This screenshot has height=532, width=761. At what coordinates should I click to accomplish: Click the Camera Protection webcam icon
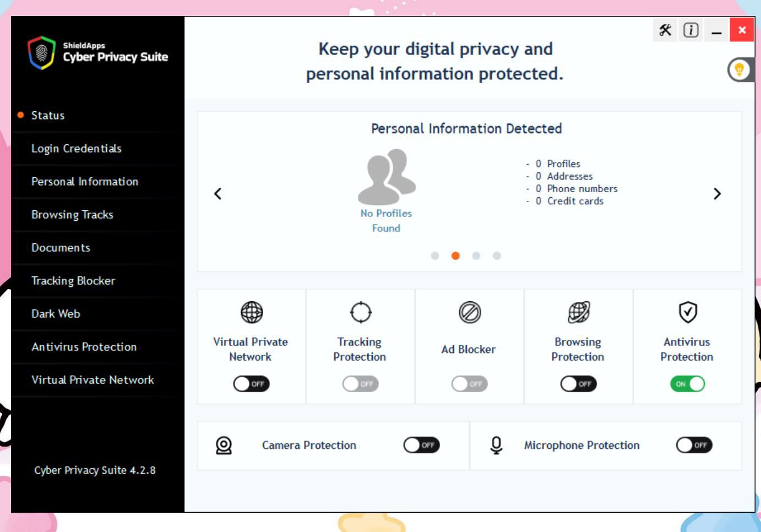tap(224, 445)
